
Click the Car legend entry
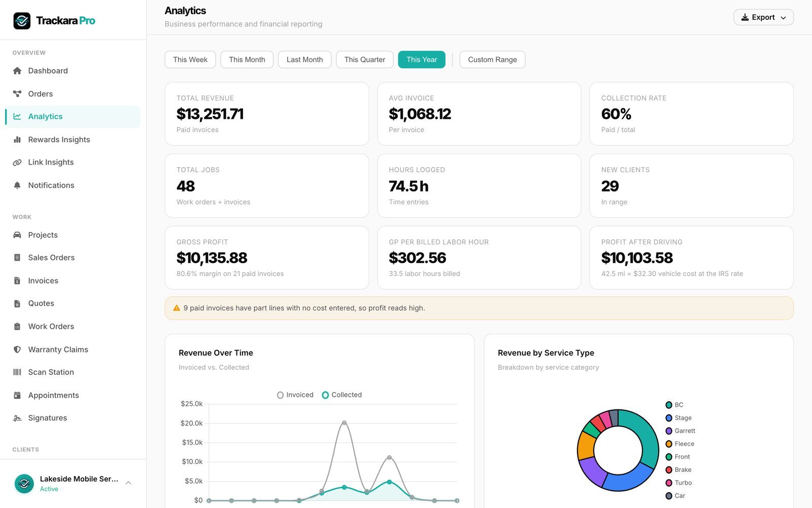(x=675, y=496)
